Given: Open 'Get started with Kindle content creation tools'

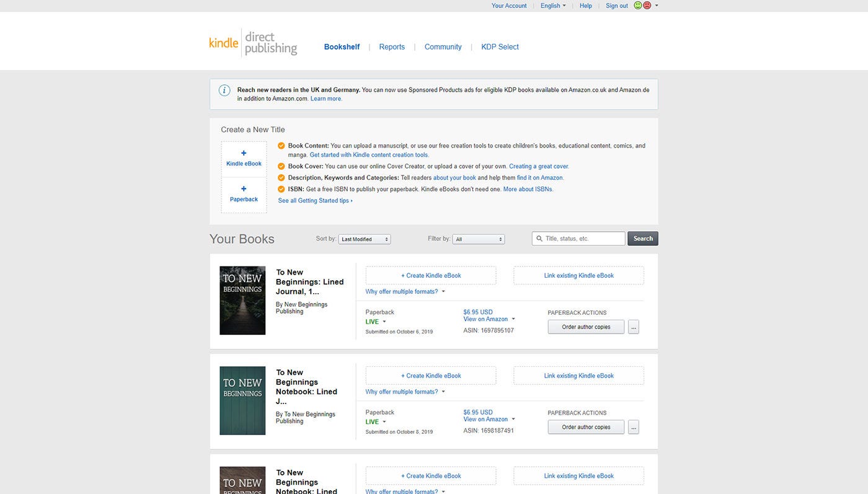Looking at the screenshot, I should click(x=370, y=155).
